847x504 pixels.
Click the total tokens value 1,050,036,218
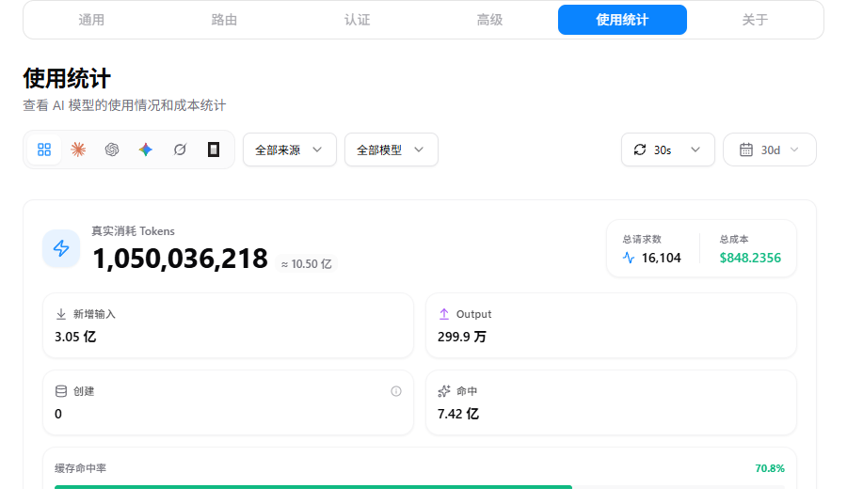pos(181,259)
